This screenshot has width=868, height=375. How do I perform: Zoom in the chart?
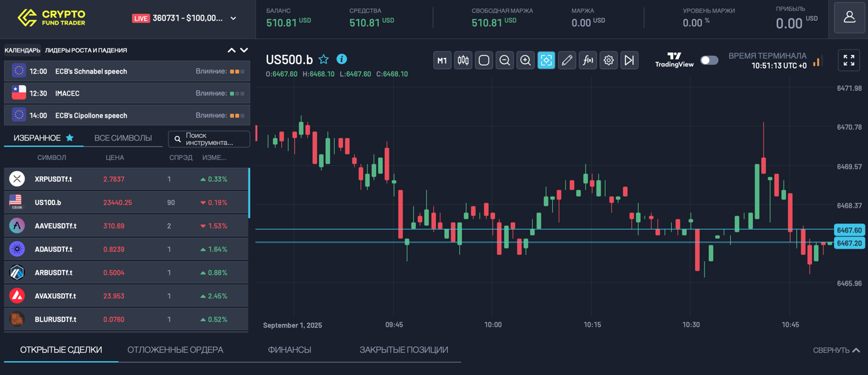pyautogui.click(x=525, y=60)
